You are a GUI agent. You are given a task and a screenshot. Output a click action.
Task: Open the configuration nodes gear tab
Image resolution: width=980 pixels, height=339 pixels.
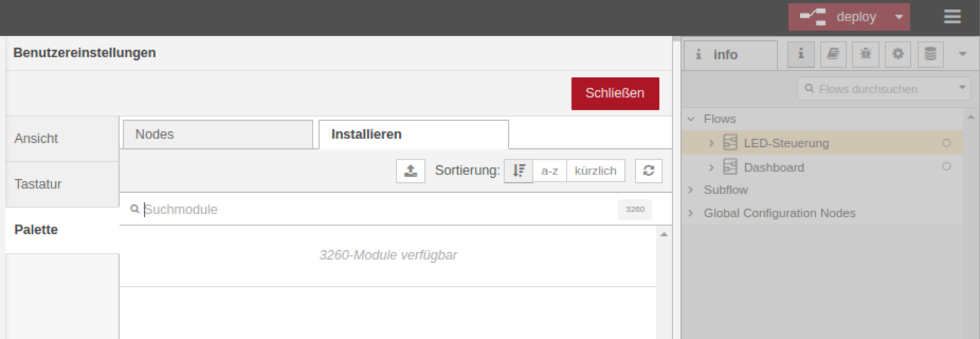click(898, 54)
